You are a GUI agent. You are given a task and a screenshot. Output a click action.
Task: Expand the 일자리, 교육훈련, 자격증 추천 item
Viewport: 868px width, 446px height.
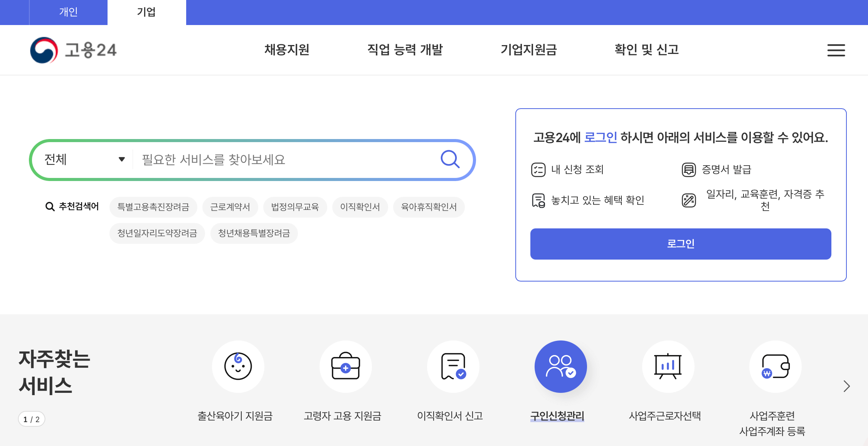(765, 200)
